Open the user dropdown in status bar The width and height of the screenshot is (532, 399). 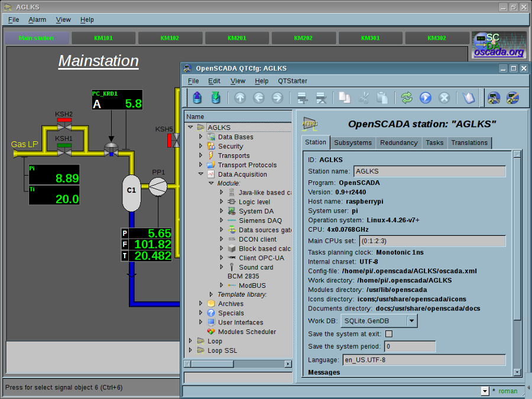485,391
